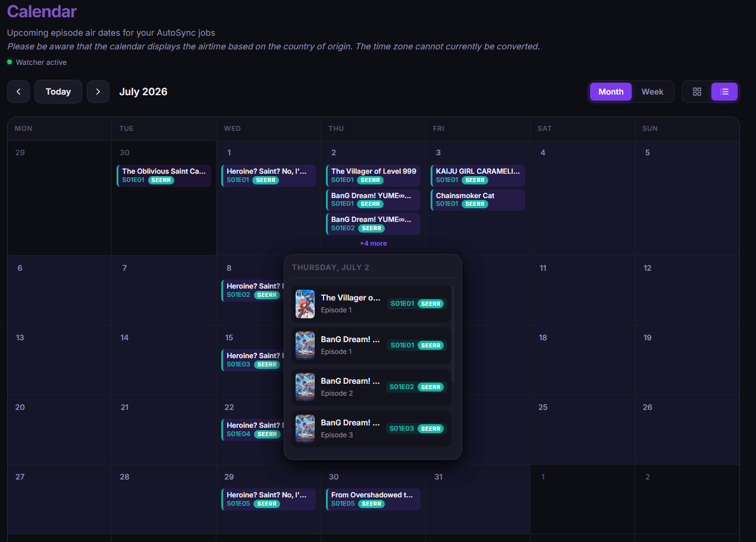Viewport: 756px width, 542px height.
Task: Select day 6 Monday cell
Action: (x=59, y=290)
